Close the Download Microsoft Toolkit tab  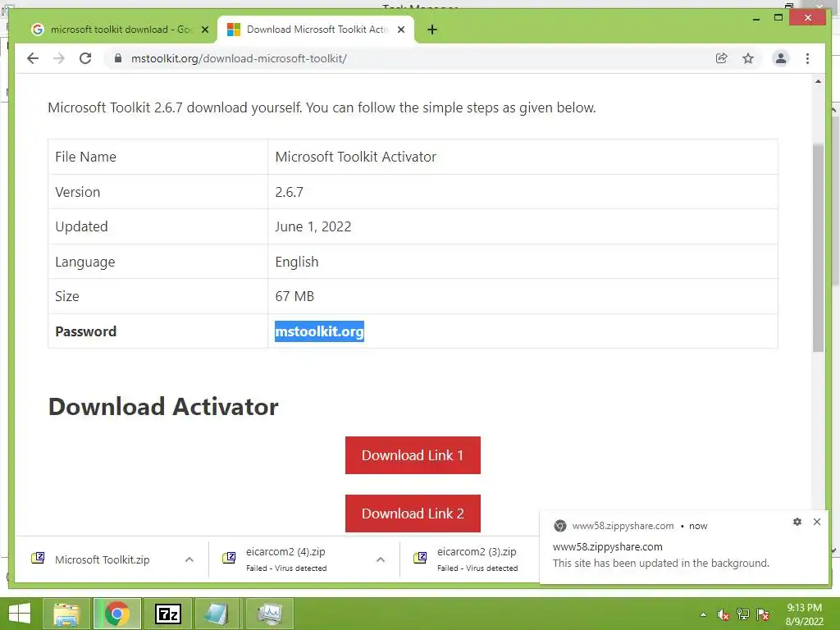point(400,30)
